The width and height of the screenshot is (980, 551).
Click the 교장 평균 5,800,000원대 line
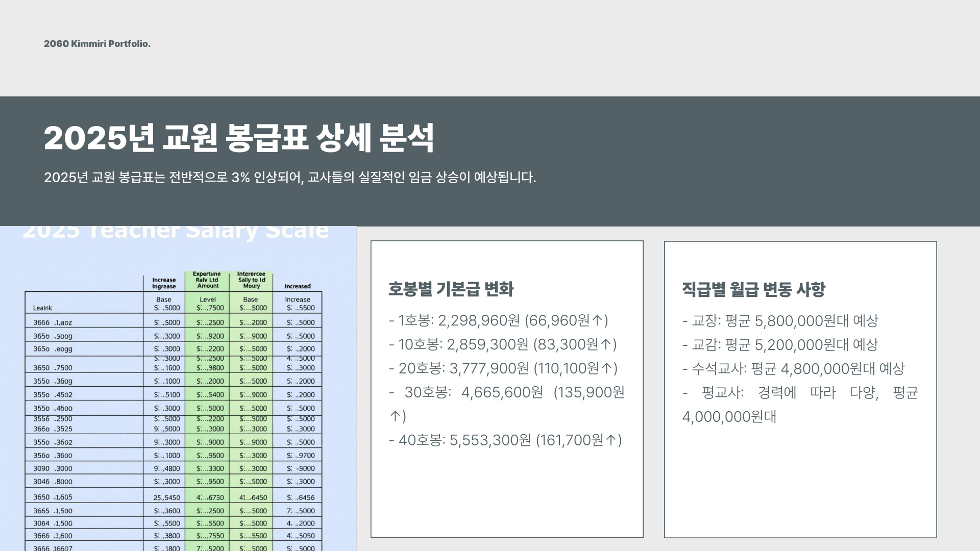[780, 321]
